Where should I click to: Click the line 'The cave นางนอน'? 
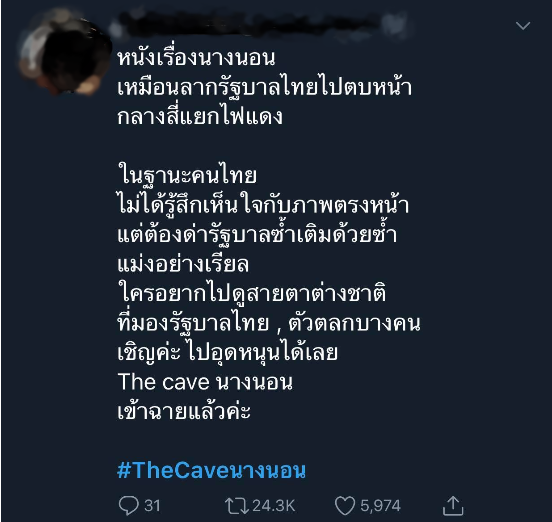(x=205, y=382)
